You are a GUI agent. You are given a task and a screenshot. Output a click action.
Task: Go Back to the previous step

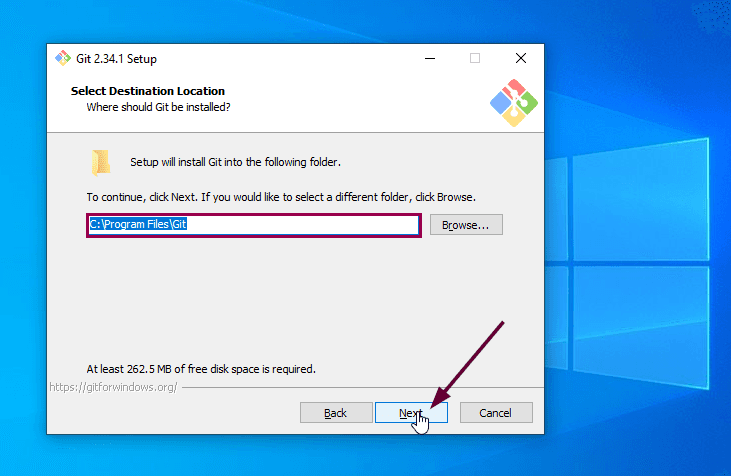(x=336, y=413)
